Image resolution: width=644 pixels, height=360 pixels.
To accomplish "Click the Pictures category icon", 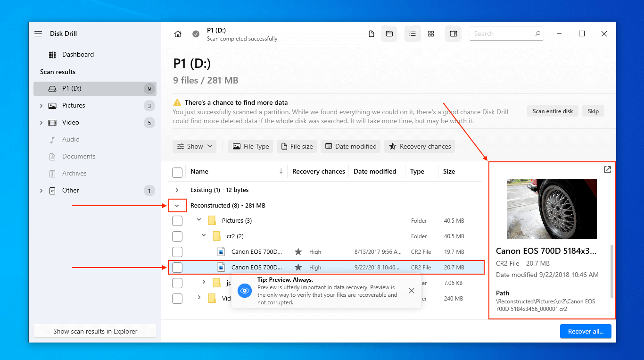I will point(52,106).
